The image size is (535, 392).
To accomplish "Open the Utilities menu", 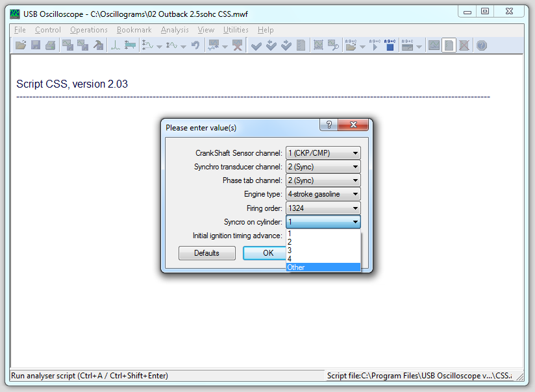I will (236, 30).
